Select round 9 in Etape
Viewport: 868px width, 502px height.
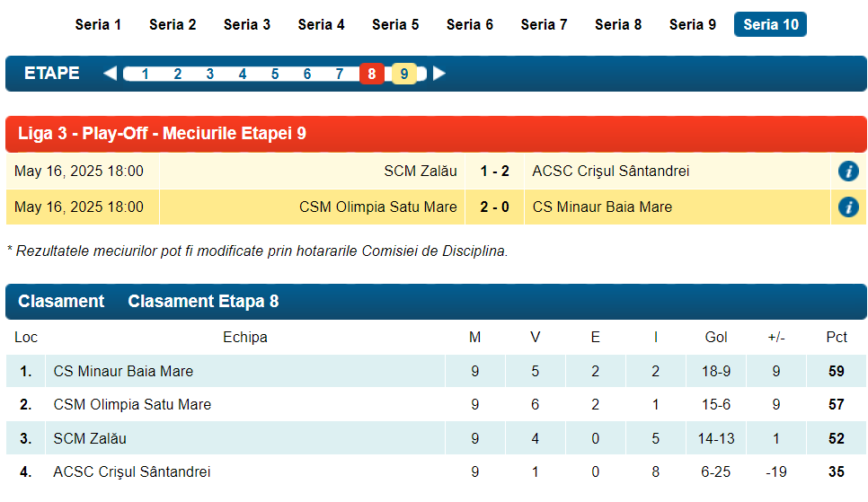404,74
